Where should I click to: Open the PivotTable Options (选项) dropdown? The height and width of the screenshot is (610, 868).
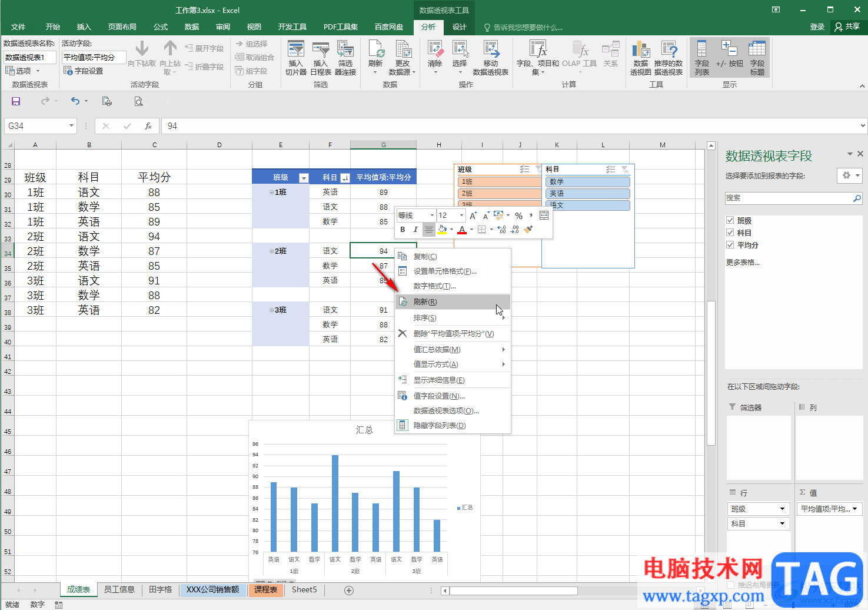[x=23, y=71]
